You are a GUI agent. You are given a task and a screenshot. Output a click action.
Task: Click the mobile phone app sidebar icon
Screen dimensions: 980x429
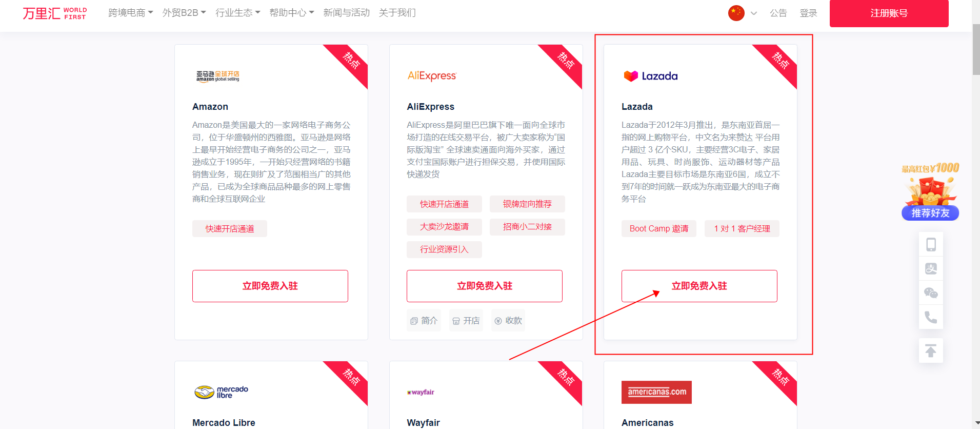click(x=931, y=244)
